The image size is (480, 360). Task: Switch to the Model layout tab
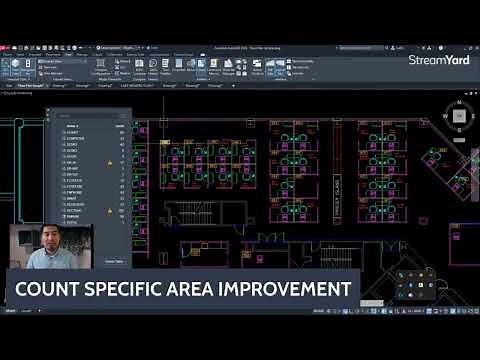point(10,311)
